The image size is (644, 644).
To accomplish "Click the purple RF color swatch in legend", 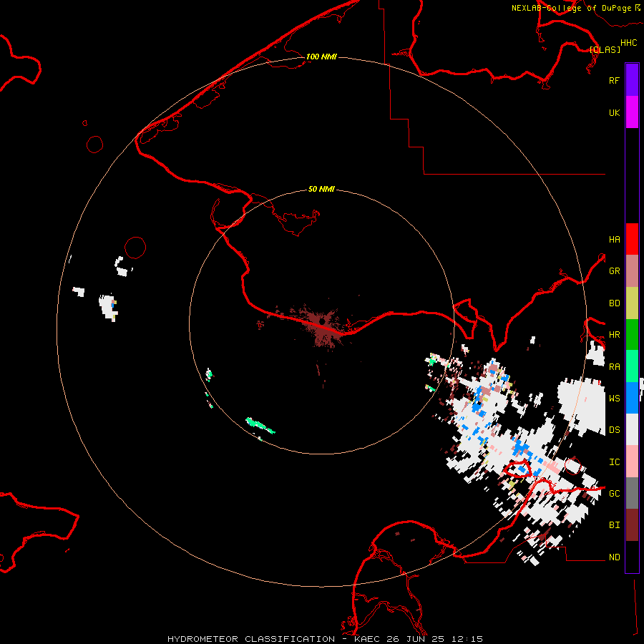I will click(x=632, y=80).
